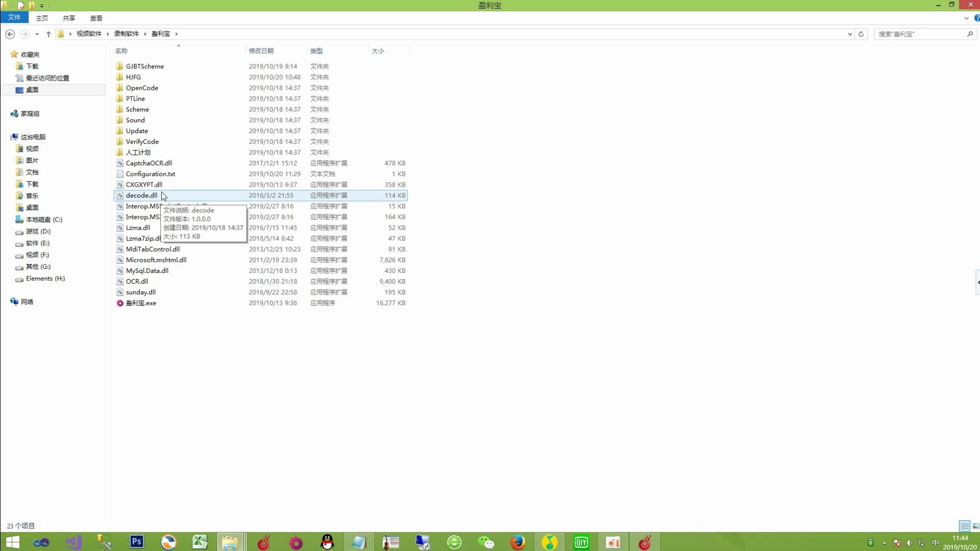Open the 盈利宝.exe application file
This screenshot has width=980, height=551.
(x=141, y=303)
